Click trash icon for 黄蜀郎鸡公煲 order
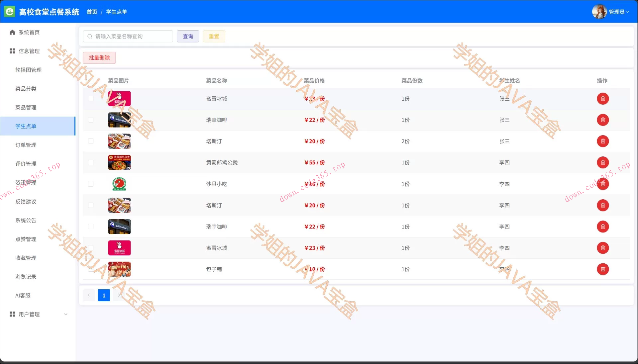The image size is (638, 364). coord(603,162)
